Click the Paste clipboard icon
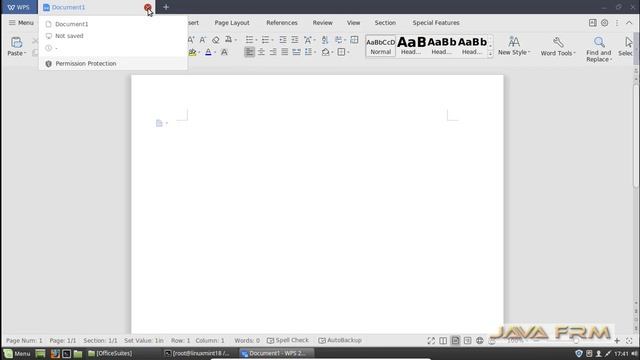This screenshot has height=360, width=640. pos(16,42)
